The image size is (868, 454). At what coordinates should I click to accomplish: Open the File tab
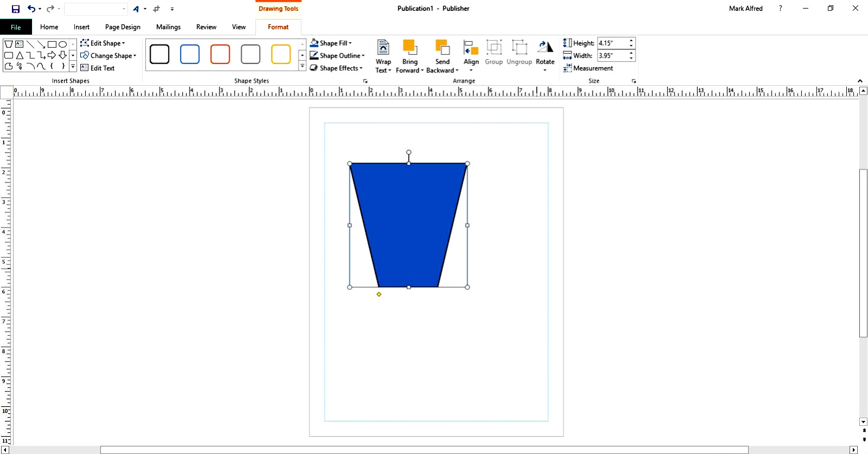pos(16,27)
